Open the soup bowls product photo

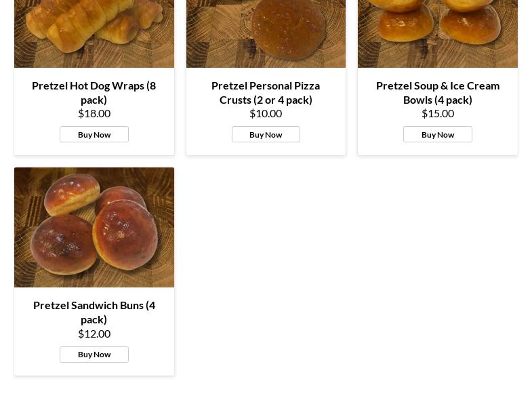437,34
